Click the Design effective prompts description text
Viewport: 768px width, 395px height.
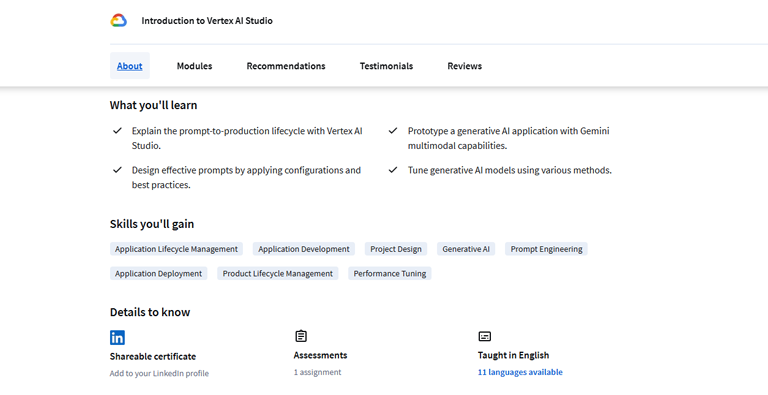tap(246, 177)
